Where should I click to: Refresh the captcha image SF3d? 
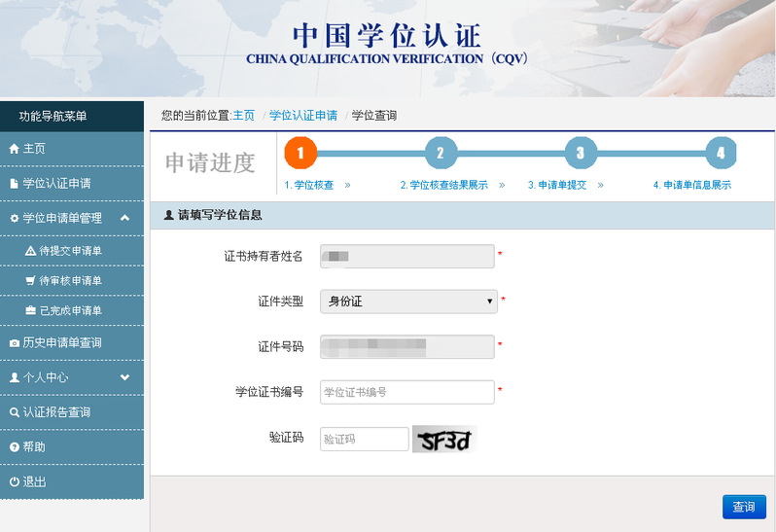[x=444, y=440]
